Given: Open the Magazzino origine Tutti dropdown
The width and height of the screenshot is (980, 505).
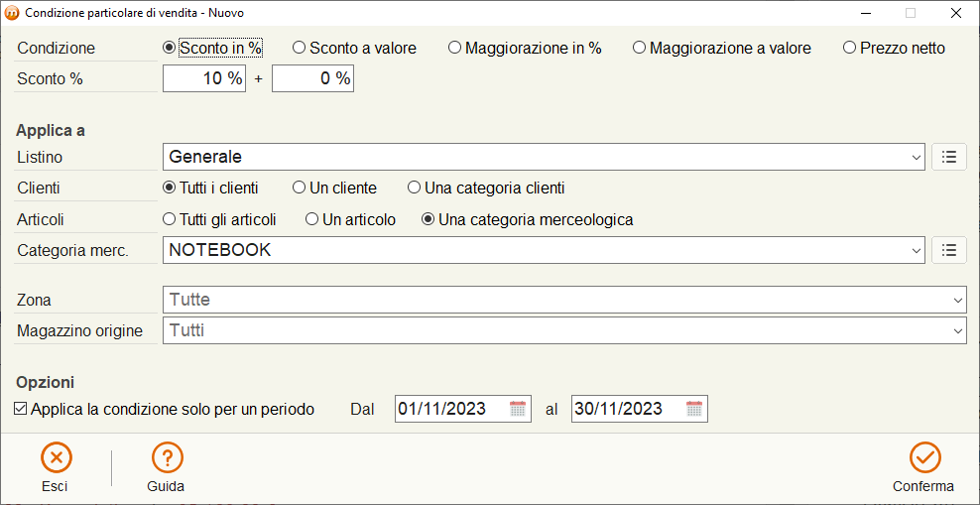Looking at the screenshot, I should 959,330.
